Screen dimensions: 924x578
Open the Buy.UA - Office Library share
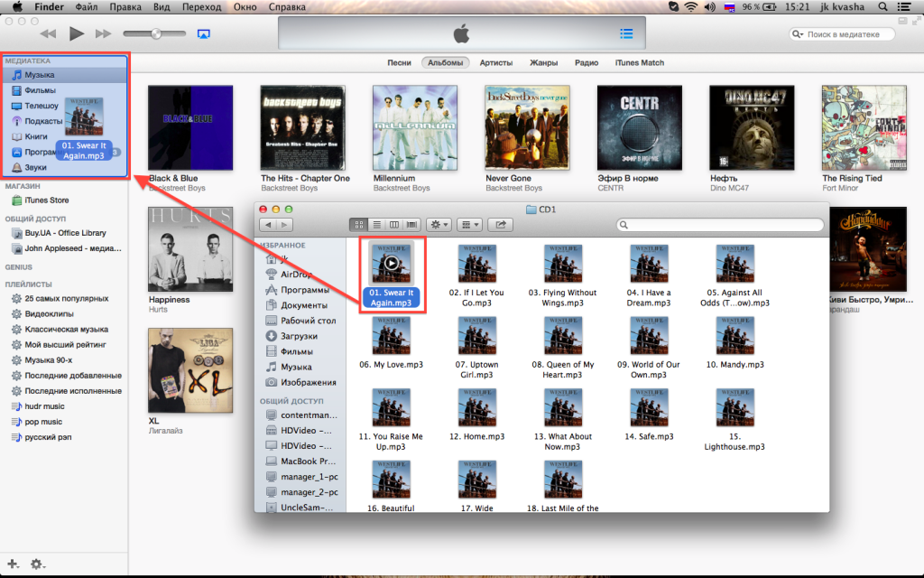click(65, 233)
